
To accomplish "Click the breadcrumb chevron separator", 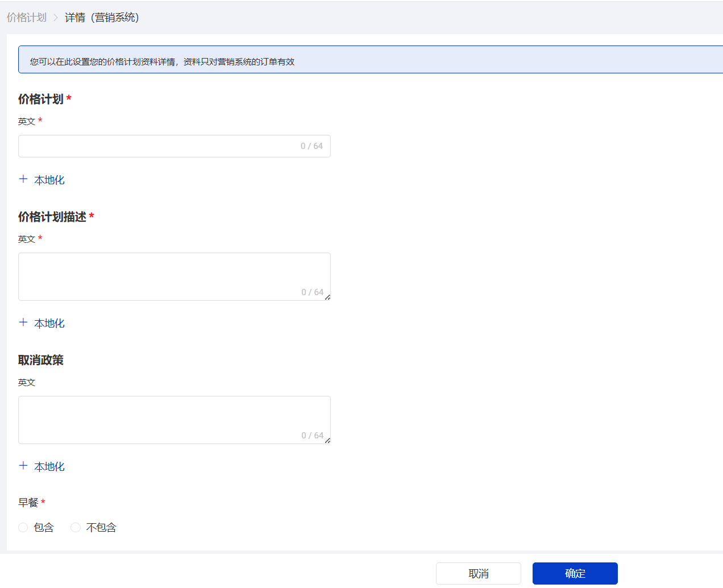I will (56, 18).
